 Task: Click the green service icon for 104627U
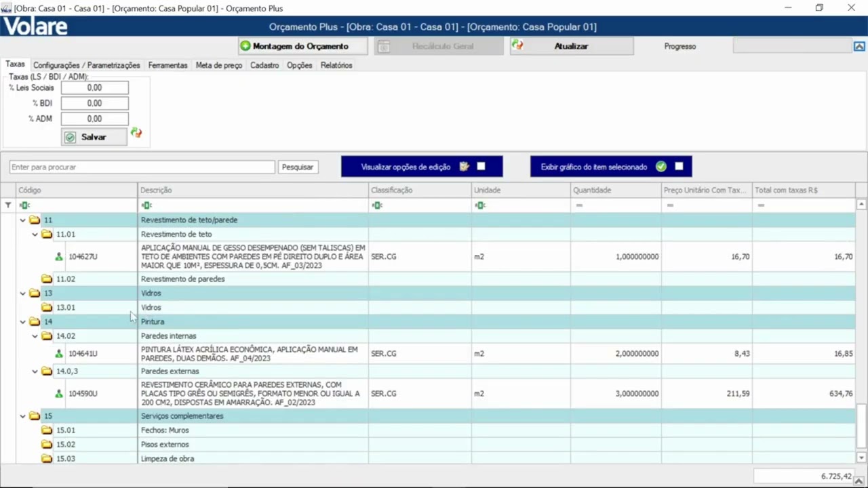pyautogui.click(x=59, y=257)
